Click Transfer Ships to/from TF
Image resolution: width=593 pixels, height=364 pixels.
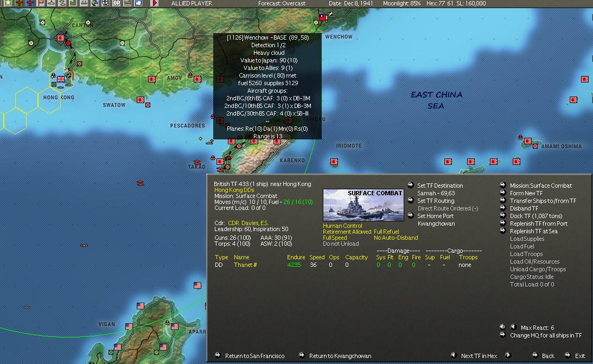point(543,201)
